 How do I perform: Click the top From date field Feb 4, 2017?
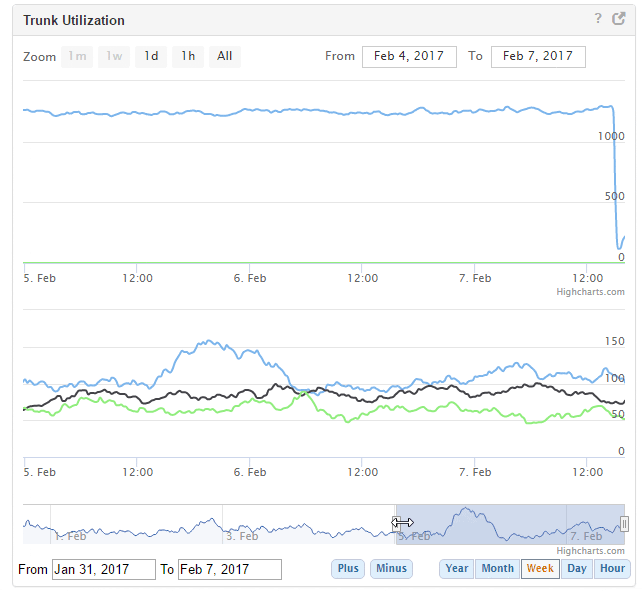[x=409, y=56]
